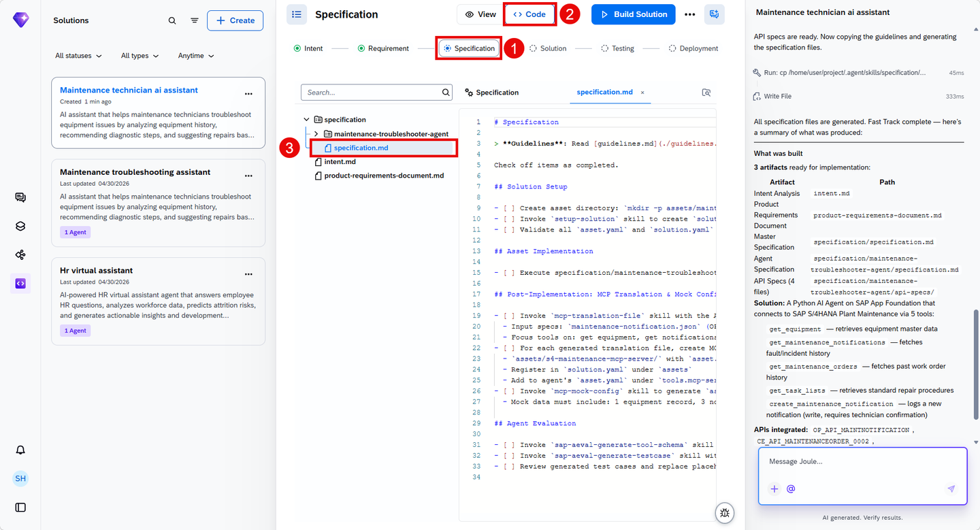The image size is (980, 530).
Task: Click the purple diamond logo in the sidebar
Action: click(20, 20)
